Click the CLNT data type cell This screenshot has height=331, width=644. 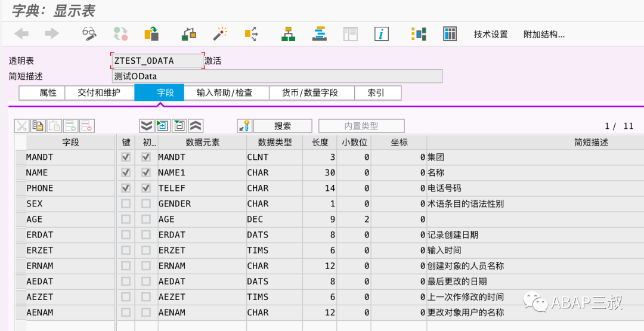click(x=275, y=157)
